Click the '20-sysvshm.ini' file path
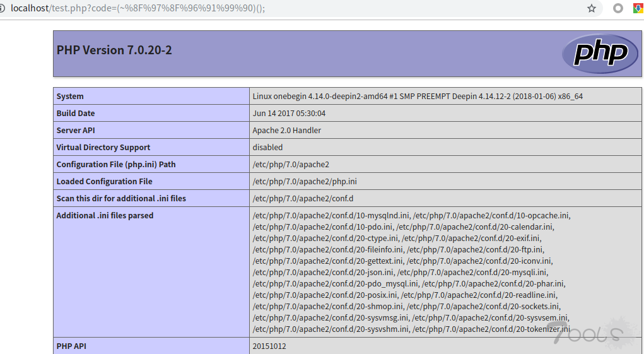 tap(331, 329)
